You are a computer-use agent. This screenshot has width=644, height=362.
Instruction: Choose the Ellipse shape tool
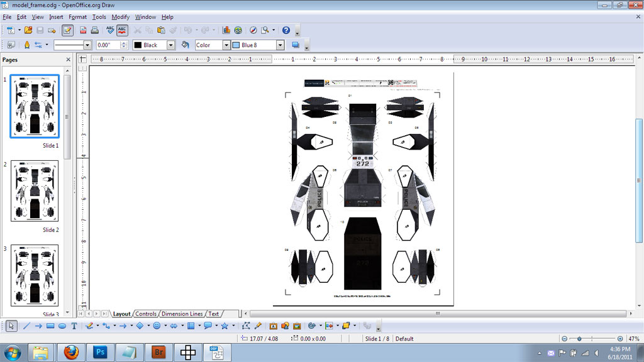tap(62, 326)
